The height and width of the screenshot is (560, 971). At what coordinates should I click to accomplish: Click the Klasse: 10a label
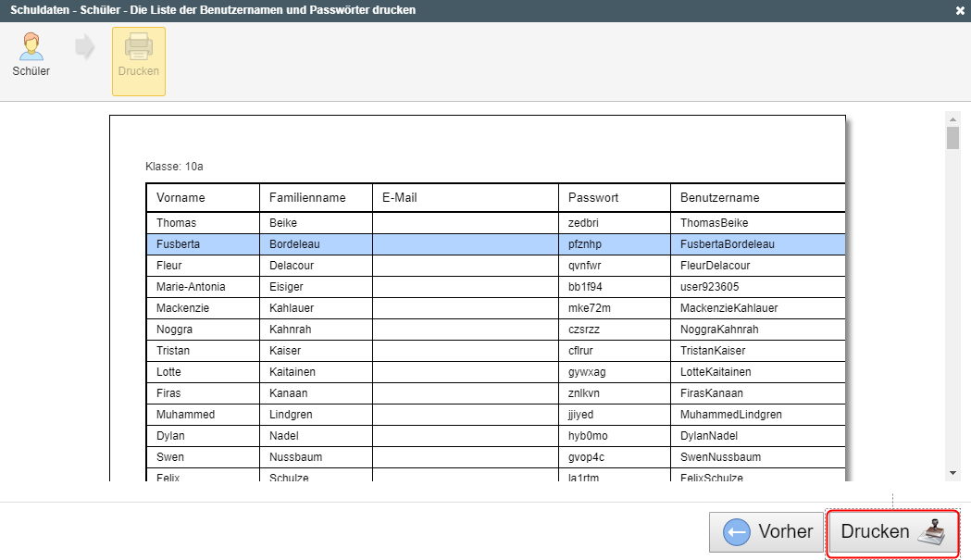(174, 166)
